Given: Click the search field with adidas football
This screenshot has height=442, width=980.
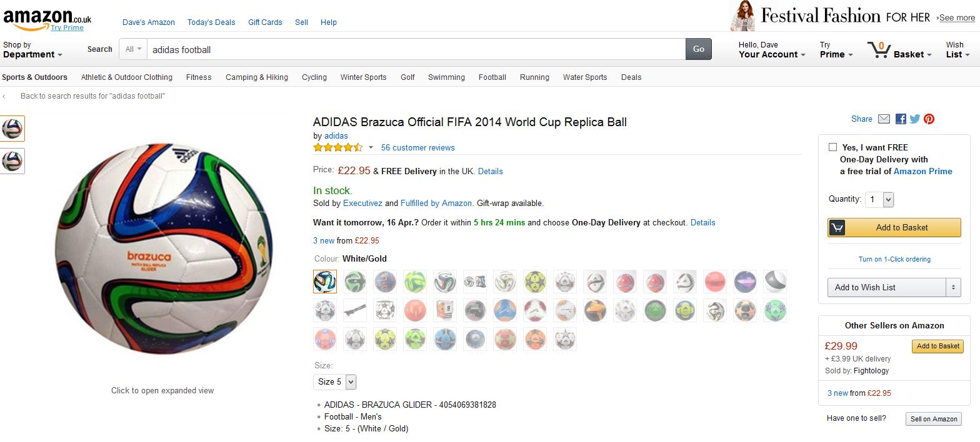Looking at the screenshot, I should coord(416,49).
